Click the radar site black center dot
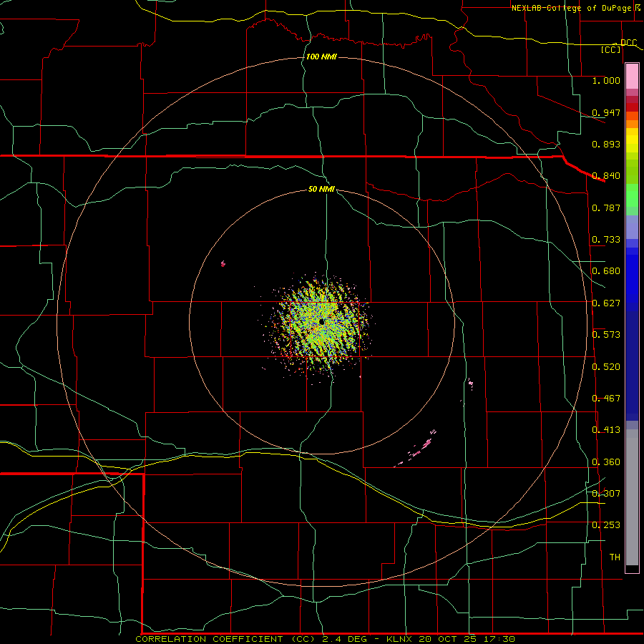Image resolution: width=644 pixels, height=644 pixels. point(321,321)
